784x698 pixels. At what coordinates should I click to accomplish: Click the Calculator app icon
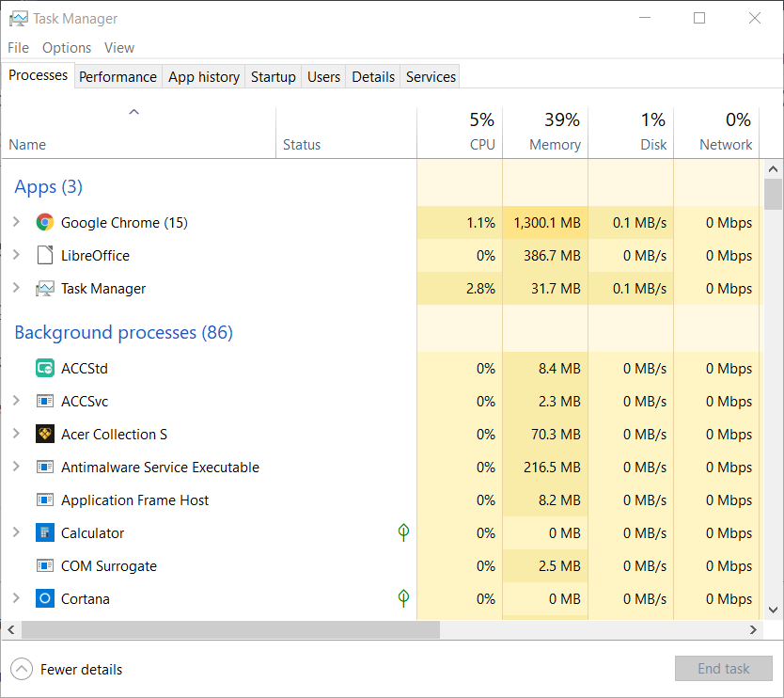[45, 532]
